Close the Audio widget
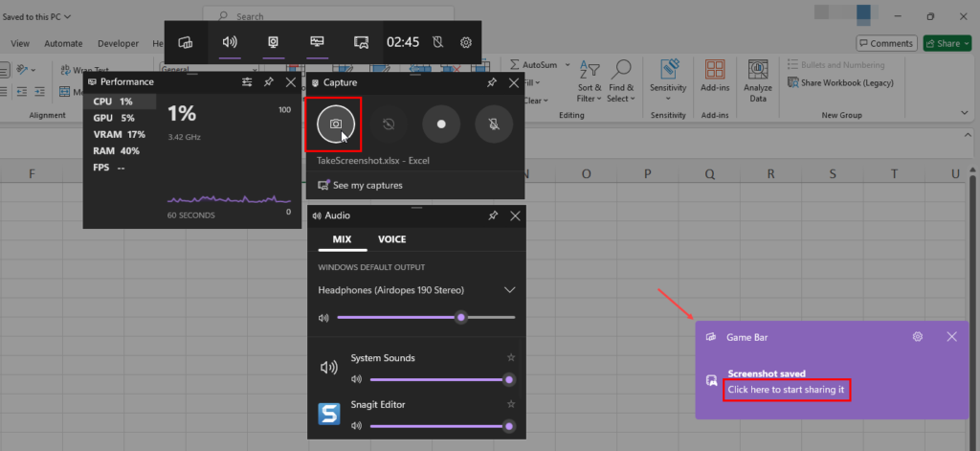This screenshot has height=451, width=980. point(515,215)
